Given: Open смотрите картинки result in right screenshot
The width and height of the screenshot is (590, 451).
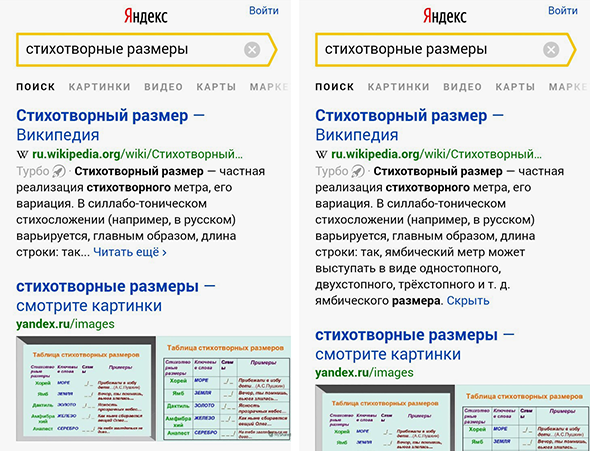Looking at the screenshot, I should [415, 345].
